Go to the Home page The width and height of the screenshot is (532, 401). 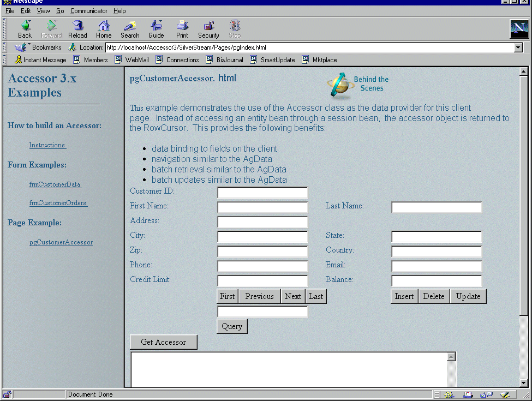point(104,29)
